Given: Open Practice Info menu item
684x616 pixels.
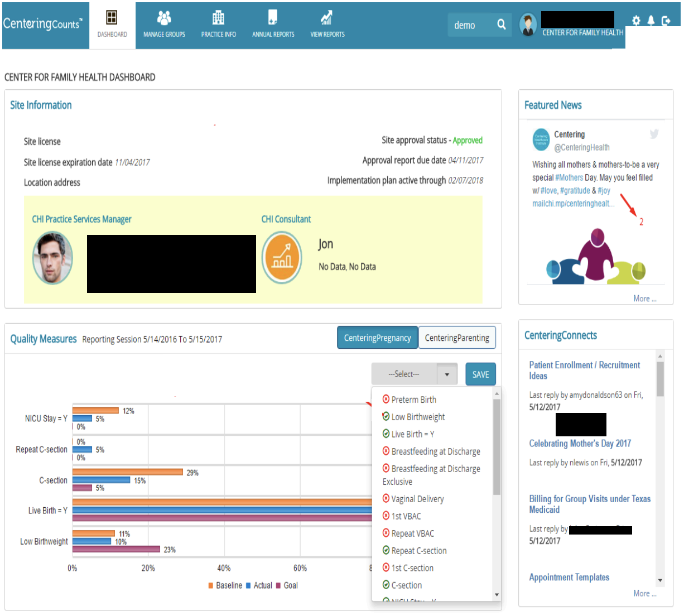Looking at the screenshot, I should [218, 26].
